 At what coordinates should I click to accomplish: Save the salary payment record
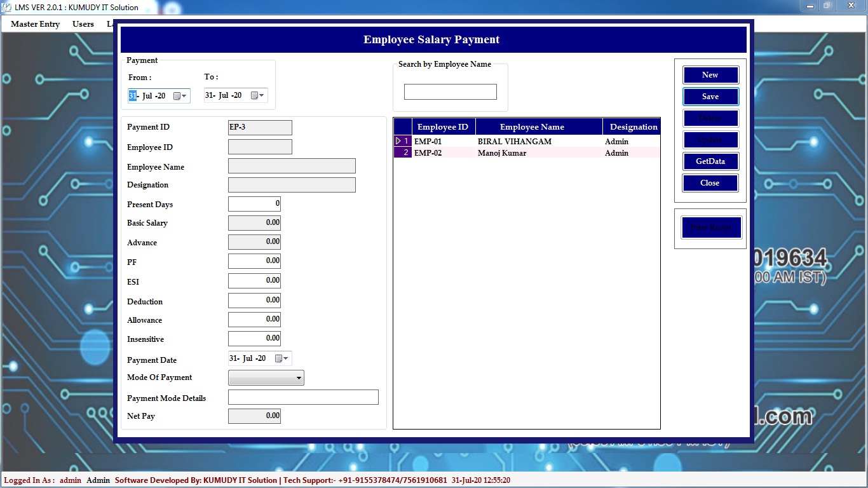(710, 97)
